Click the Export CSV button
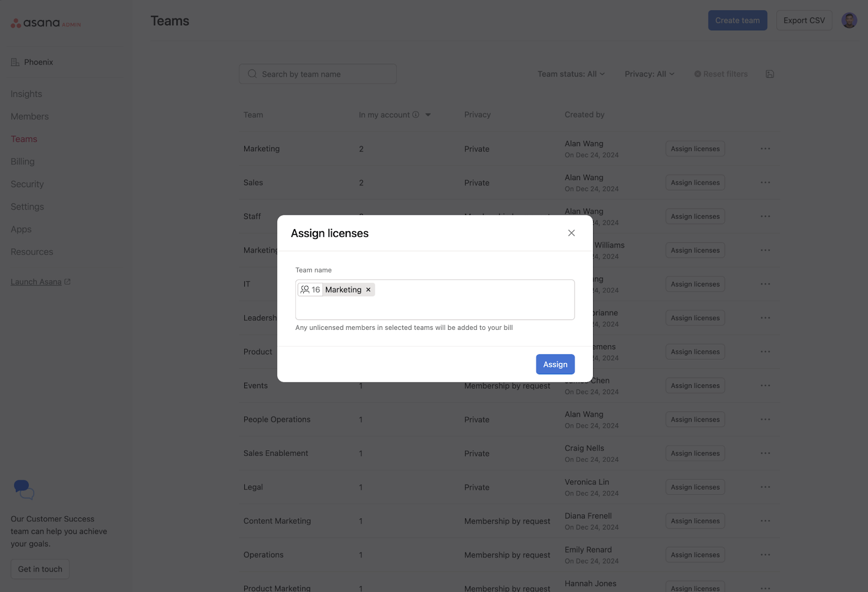868x592 pixels. [x=804, y=20]
